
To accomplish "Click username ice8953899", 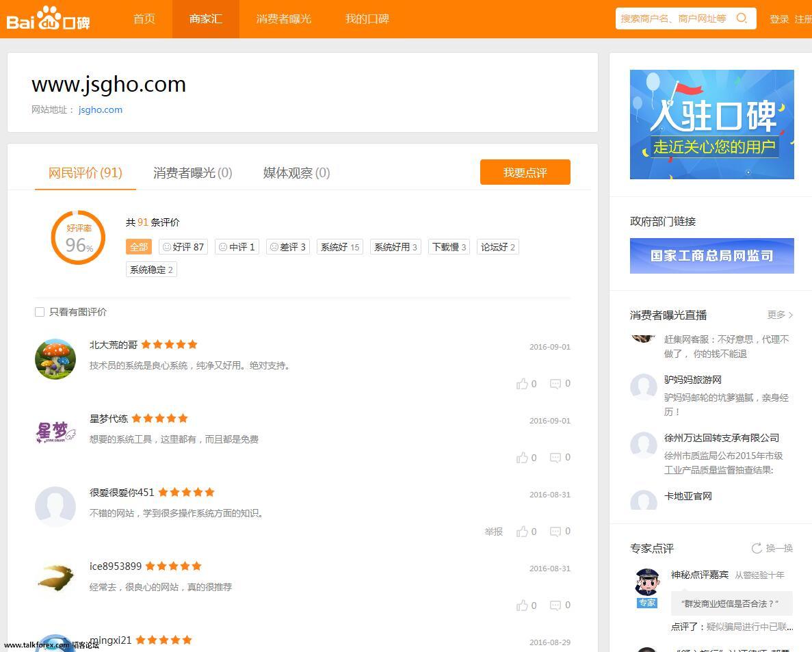I will pyautogui.click(x=116, y=566).
